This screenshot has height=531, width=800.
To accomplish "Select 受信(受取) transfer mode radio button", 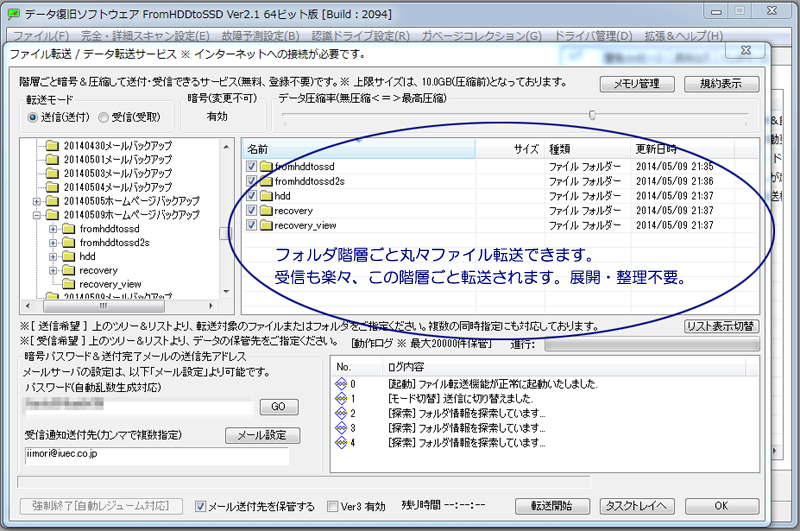I will click(104, 118).
